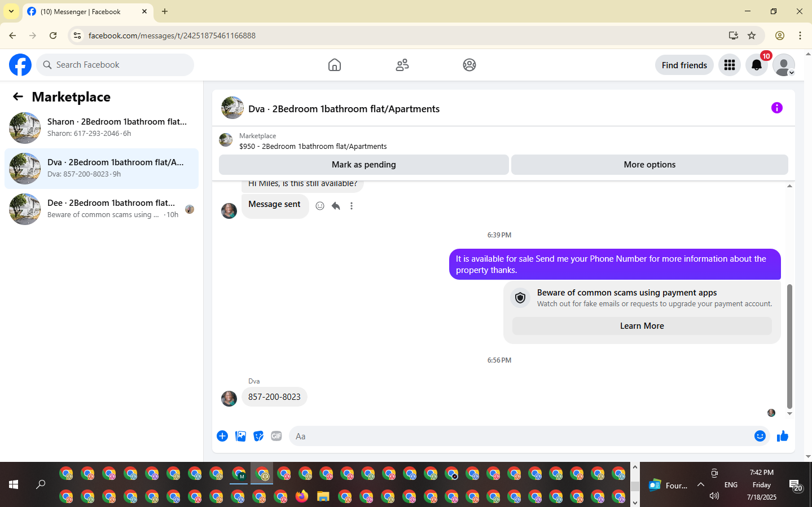Select the purple 'It is available for sale' message

615,264
